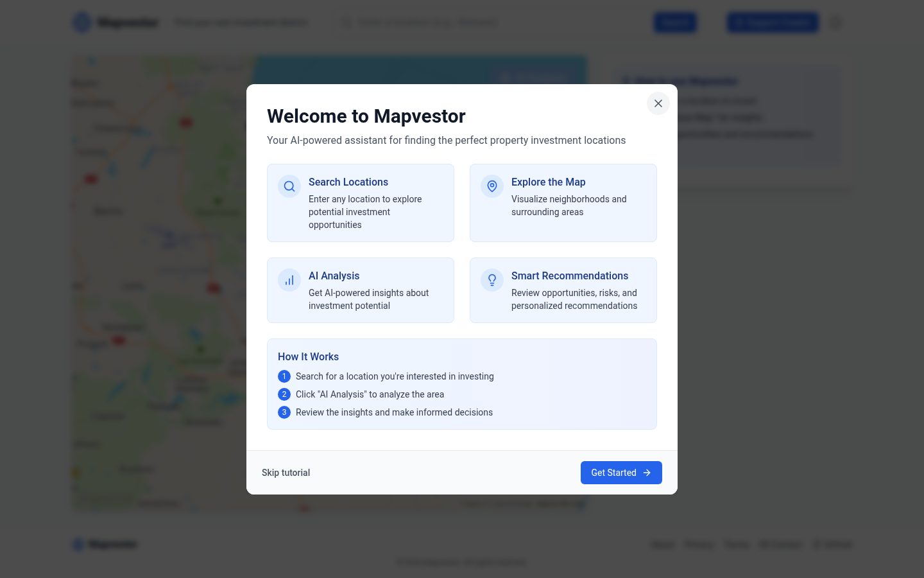Select the Explore the Map card title
Viewport: 924px width, 578px height.
tap(549, 182)
